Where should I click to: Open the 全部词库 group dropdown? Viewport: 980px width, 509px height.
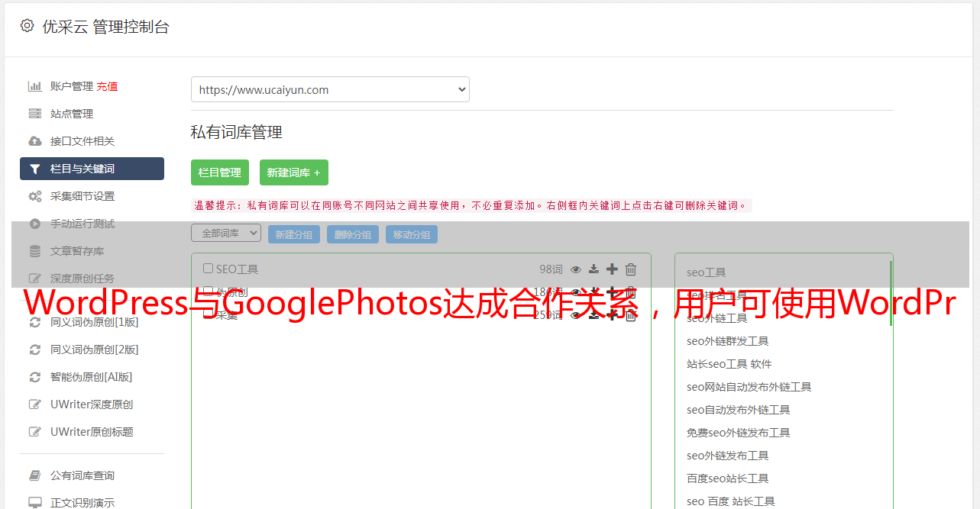tap(226, 233)
